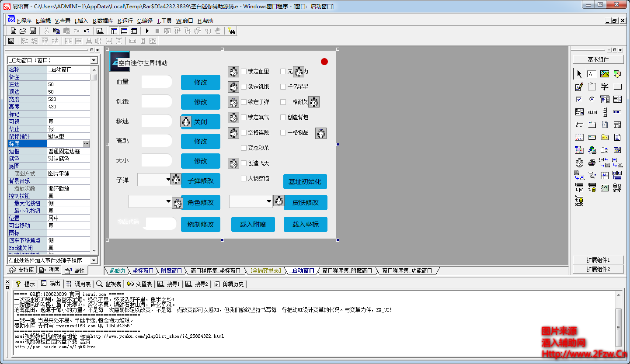Select the timer next to 锁定血量 on form
Image resolution: width=630 pixels, height=364 pixels.
(233, 72)
